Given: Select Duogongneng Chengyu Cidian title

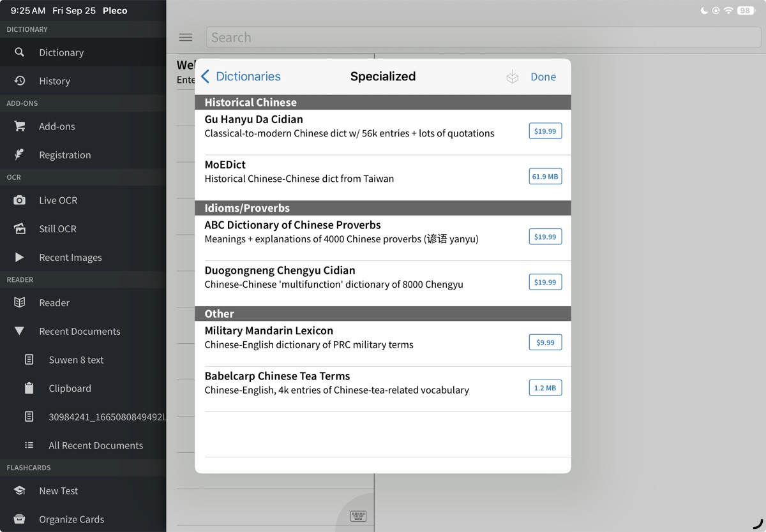Looking at the screenshot, I should [x=280, y=270].
